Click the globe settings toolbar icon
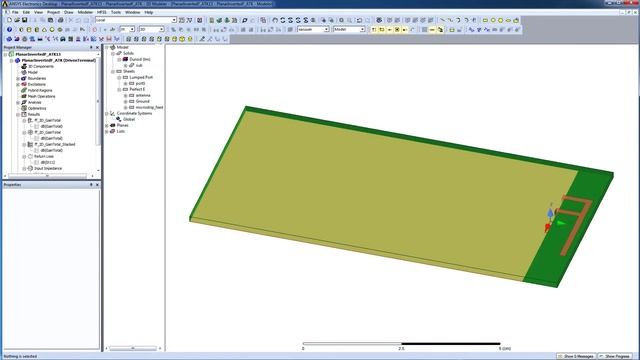 pos(379,20)
